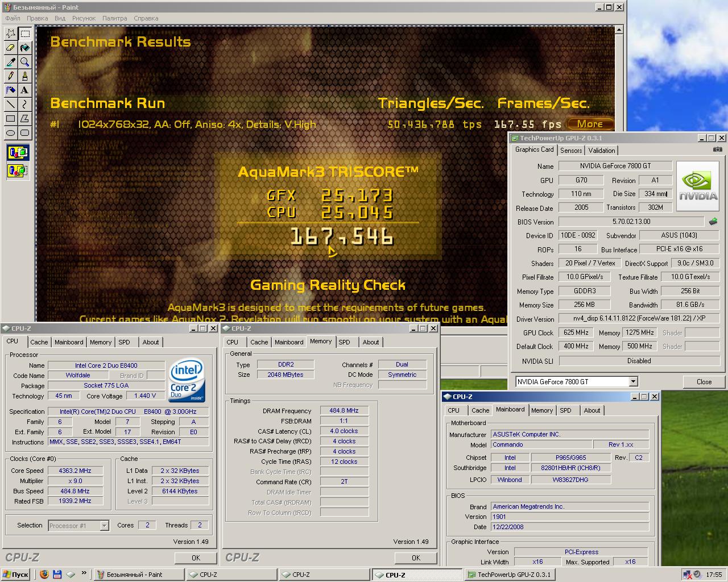This screenshot has height=582, width=728.
Task: Select the Rectangle shape tool
Action: pyautogui.click(x=11, y=119)
